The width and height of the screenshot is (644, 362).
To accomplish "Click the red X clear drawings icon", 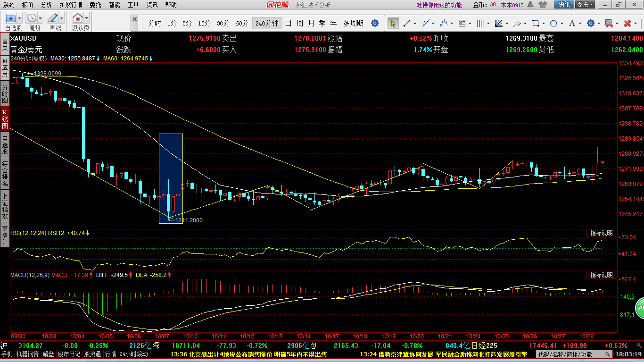I will (x=627, y=23).
